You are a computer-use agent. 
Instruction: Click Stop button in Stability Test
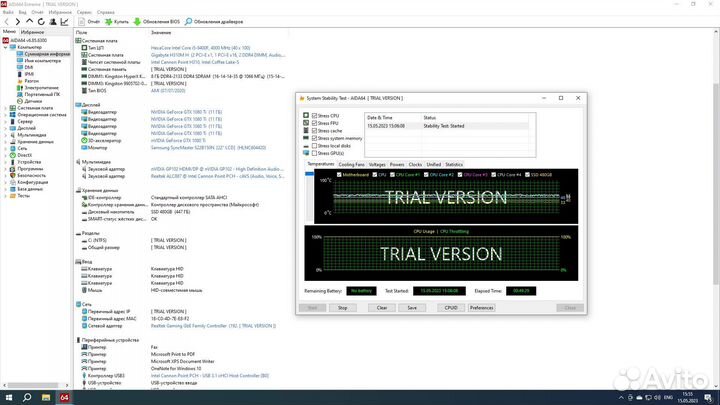point(343,308)
